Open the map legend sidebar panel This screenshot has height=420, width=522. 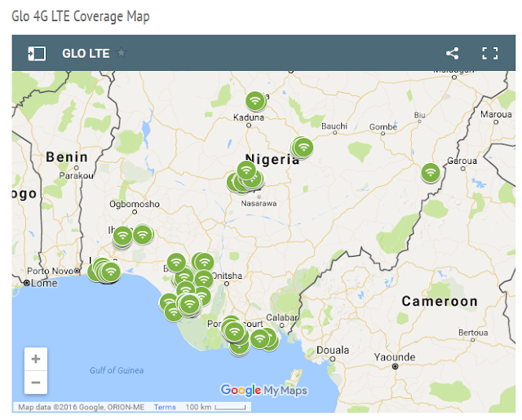(36, 54)
